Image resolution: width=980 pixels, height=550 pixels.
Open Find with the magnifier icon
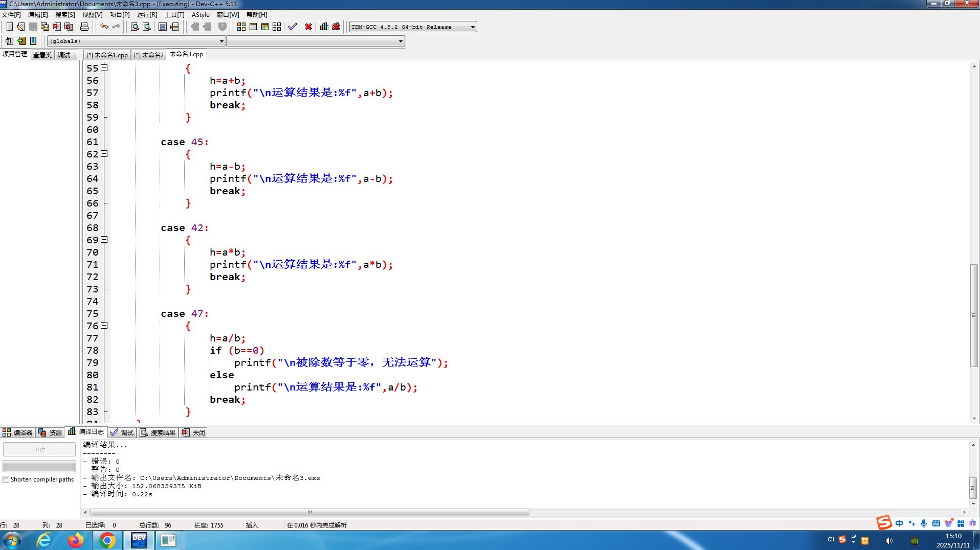coord(135,27)
